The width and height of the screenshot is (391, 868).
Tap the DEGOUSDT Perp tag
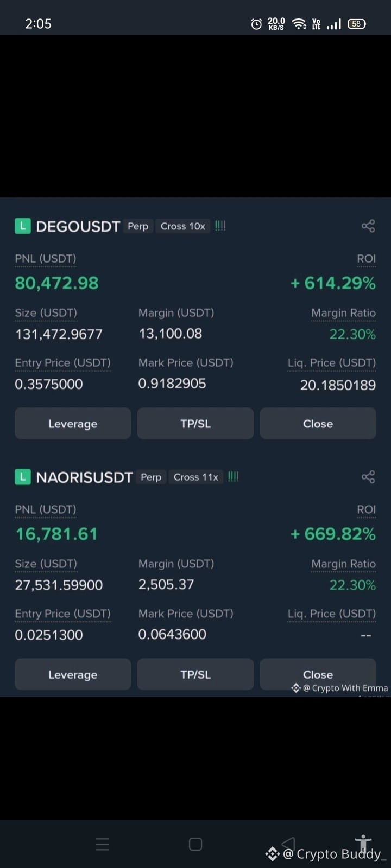(138, 226)
